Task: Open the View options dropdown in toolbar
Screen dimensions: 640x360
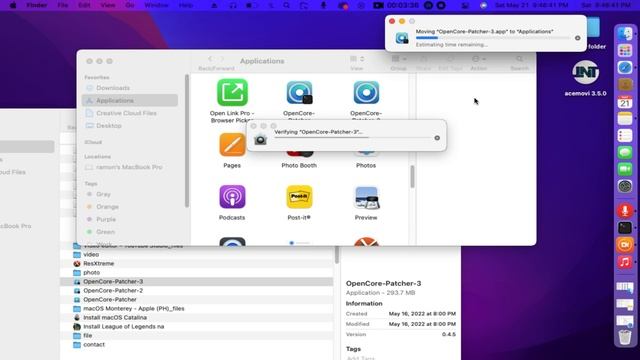Action: click(357, 59)
